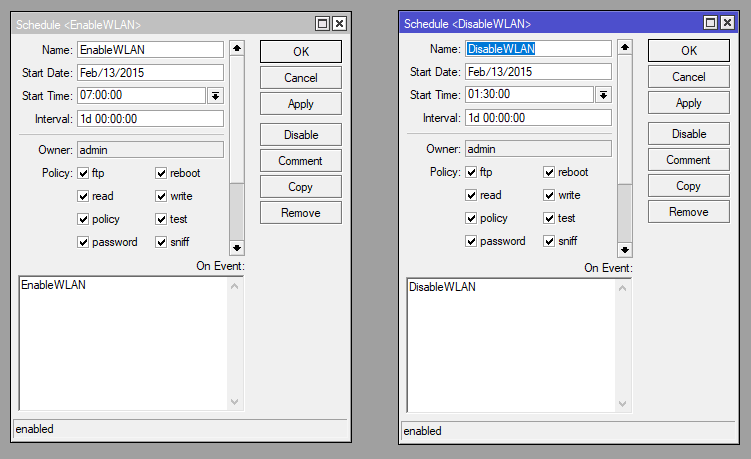Click down chevron in EnableWLAN On Event box
Image resolution: width=751 pixels, height=459 pixels.
tap(235, 402)
